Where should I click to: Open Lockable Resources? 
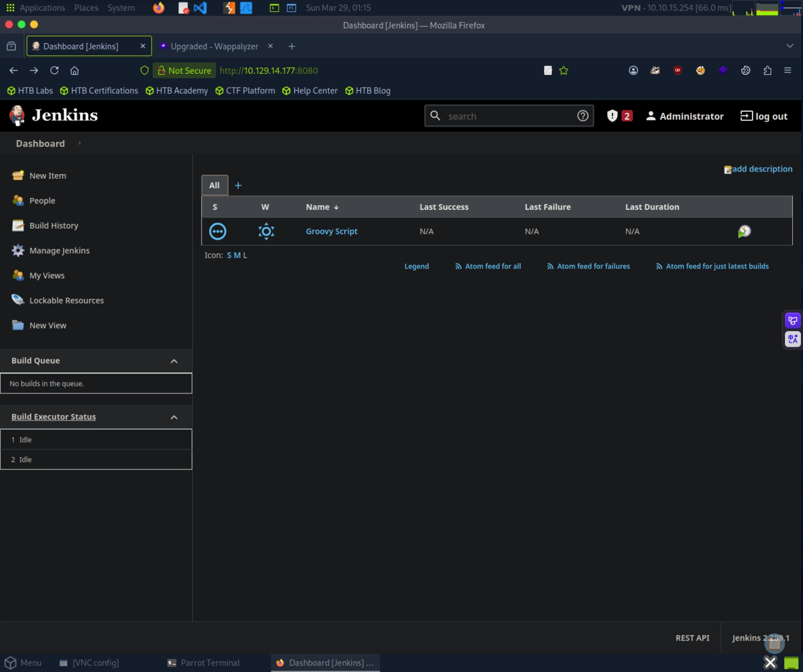[x=66, y=300]
